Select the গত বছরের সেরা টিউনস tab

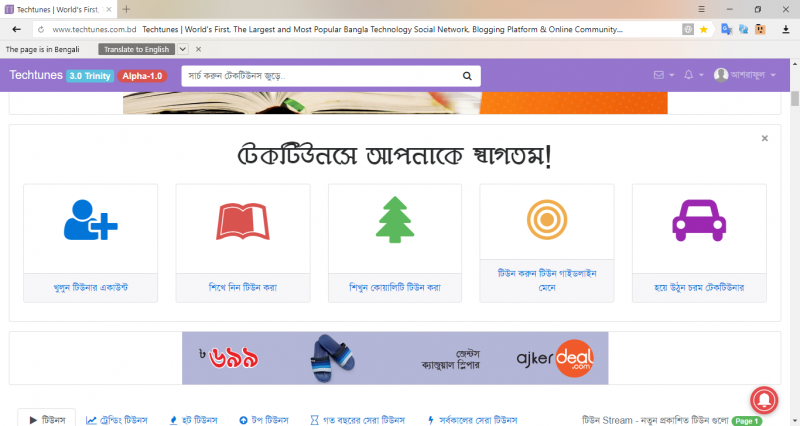[x=357, y=420]
